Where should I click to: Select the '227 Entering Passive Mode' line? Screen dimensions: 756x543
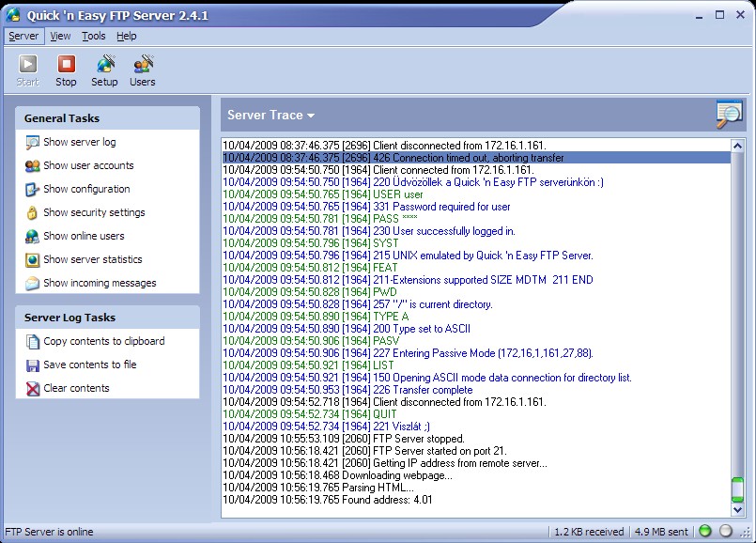(476, 353)
